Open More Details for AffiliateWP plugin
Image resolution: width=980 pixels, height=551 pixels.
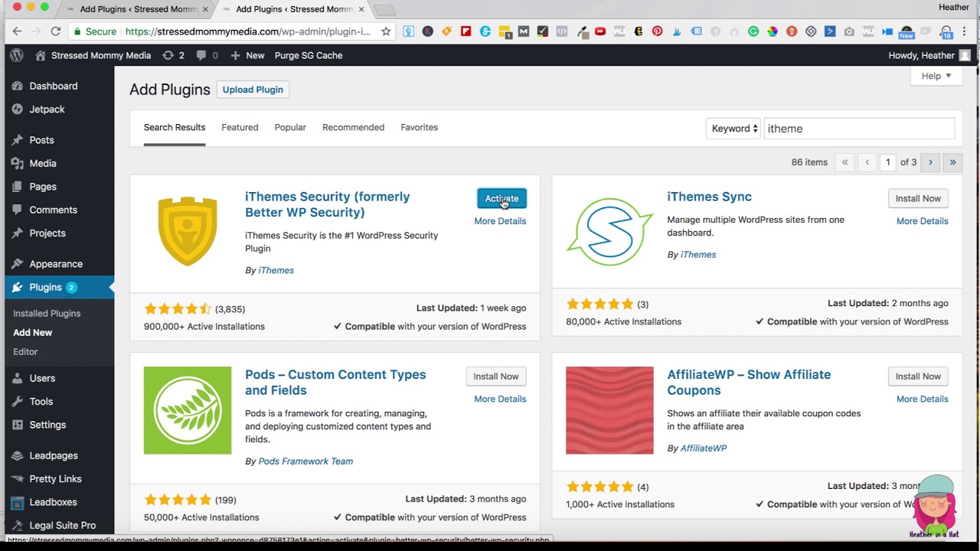point(922,399)
